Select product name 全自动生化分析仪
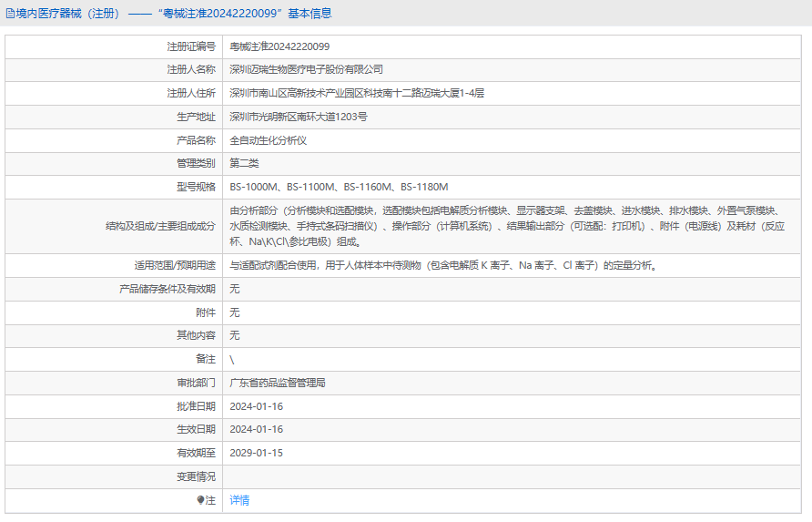The width and height of the screenshot is (812, 522). coord(269,140)
